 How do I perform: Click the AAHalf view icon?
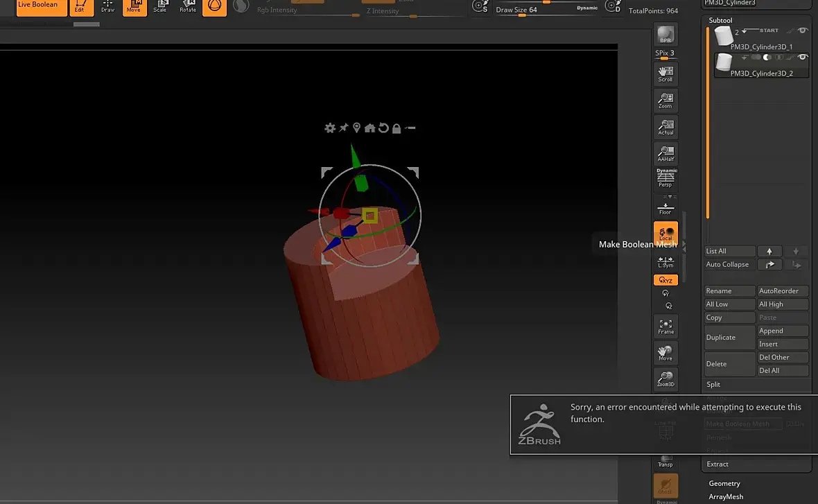point(665,153)
